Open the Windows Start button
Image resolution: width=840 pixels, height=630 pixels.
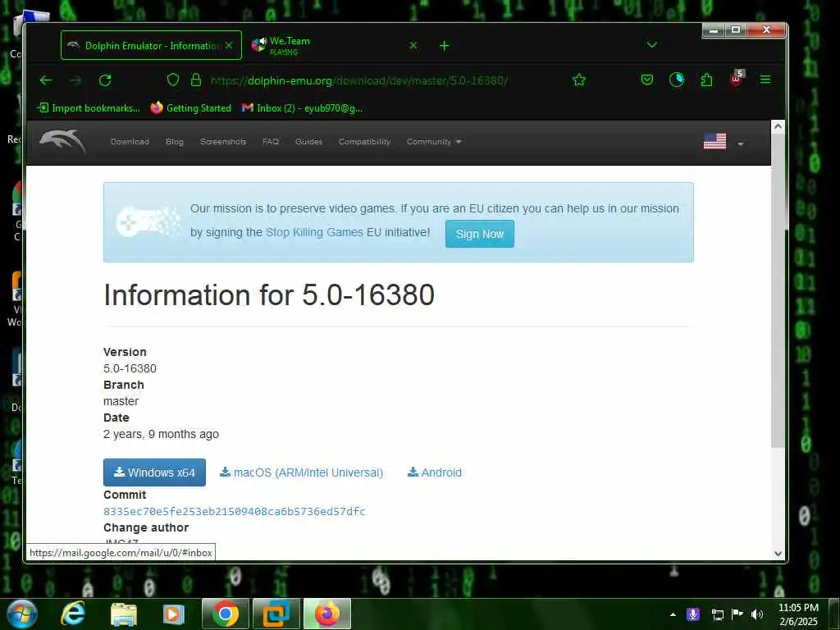coord(22,614)
